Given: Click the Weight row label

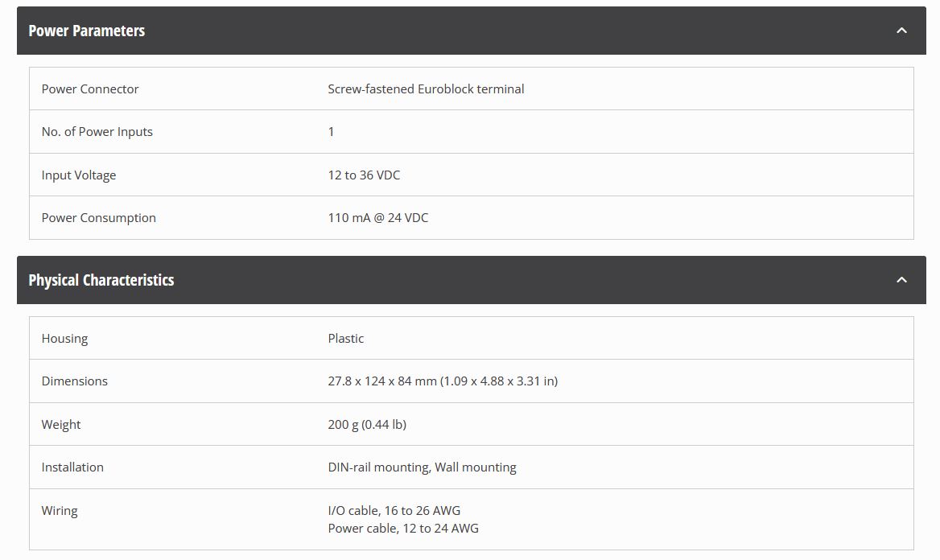Looking at the screenshot, I should [61, 424].
